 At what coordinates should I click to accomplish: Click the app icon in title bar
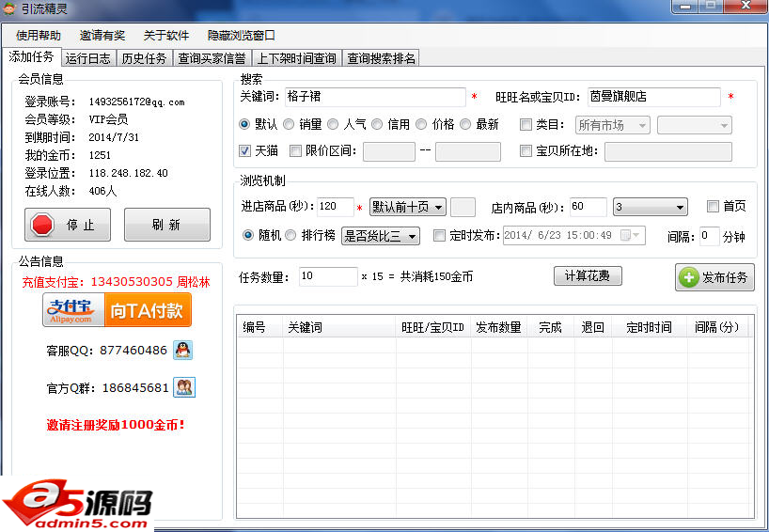[x=10, y=8]
